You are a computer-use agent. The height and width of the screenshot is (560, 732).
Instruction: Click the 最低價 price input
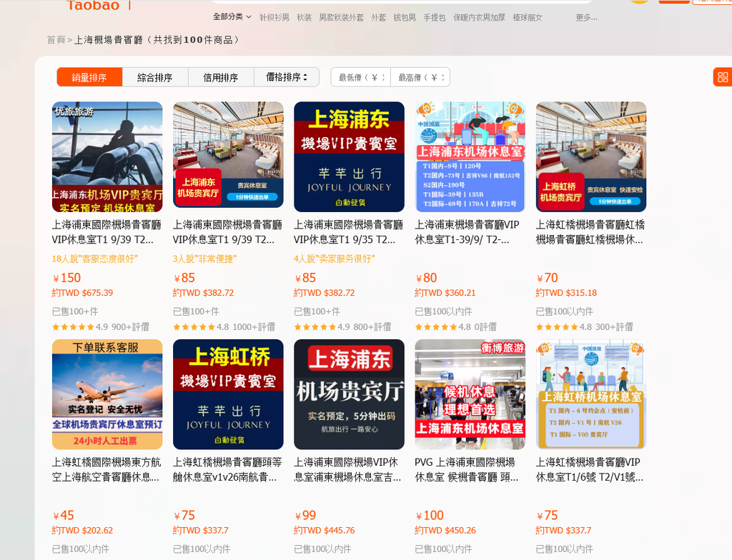tap(361, 77)
